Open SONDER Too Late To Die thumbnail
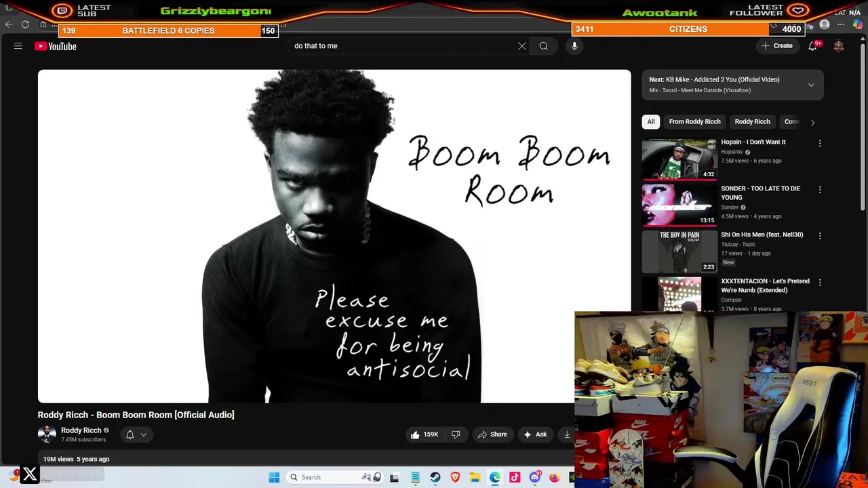The width and height of the screenshot is (868, 488). coord(679,205)
